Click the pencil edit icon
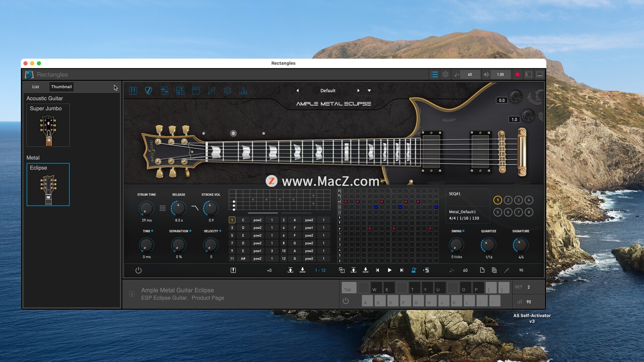Viewport: 644px width, 362px height. (x=506, y=270)
